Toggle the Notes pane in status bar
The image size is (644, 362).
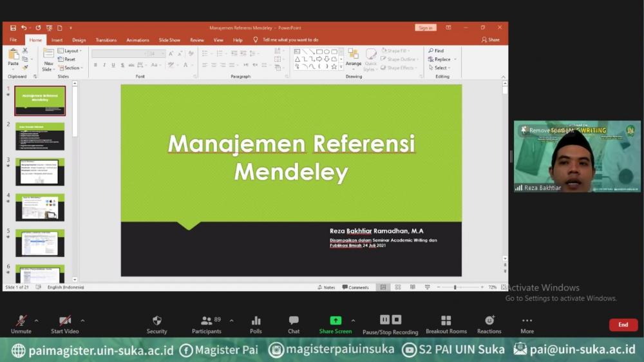point(326,287)
